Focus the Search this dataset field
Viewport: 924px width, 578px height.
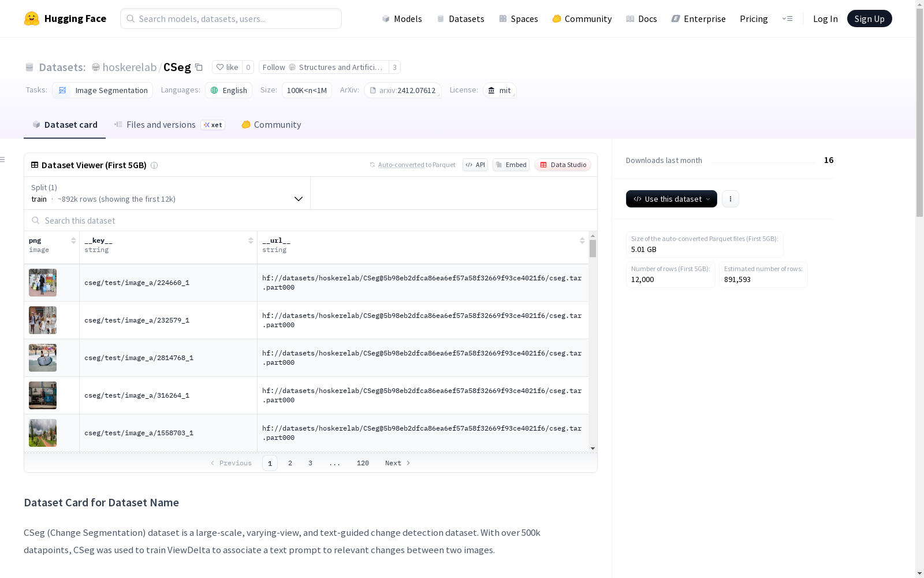311,220
